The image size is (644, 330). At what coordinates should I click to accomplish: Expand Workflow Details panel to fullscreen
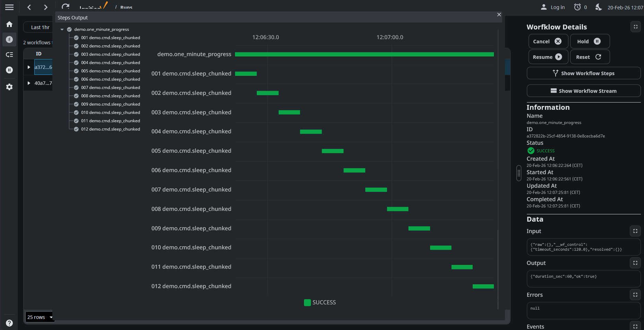[635, 27]
